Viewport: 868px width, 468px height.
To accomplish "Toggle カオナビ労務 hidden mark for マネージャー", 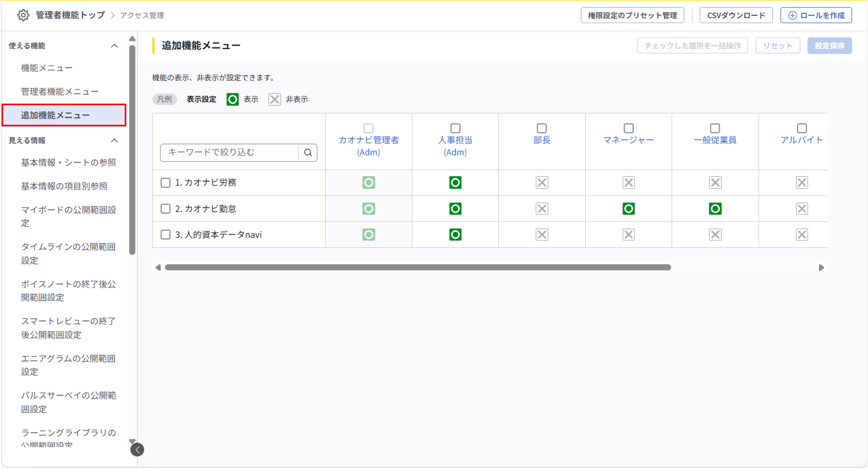I will pos(629,183).
